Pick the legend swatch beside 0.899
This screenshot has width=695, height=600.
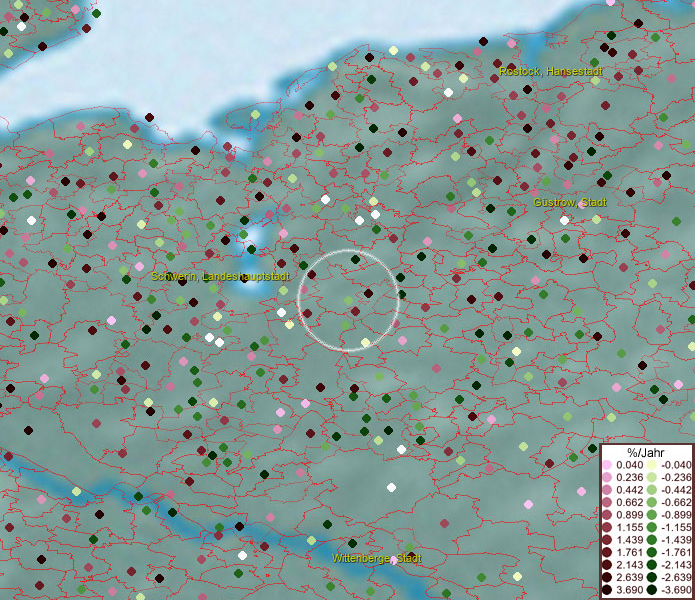(x=607, y=515)
